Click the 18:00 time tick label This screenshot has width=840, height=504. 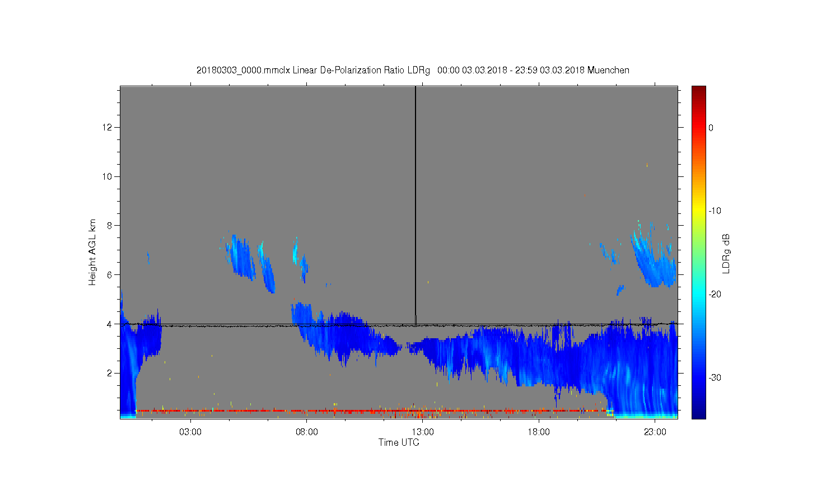(x=539, y=432)
